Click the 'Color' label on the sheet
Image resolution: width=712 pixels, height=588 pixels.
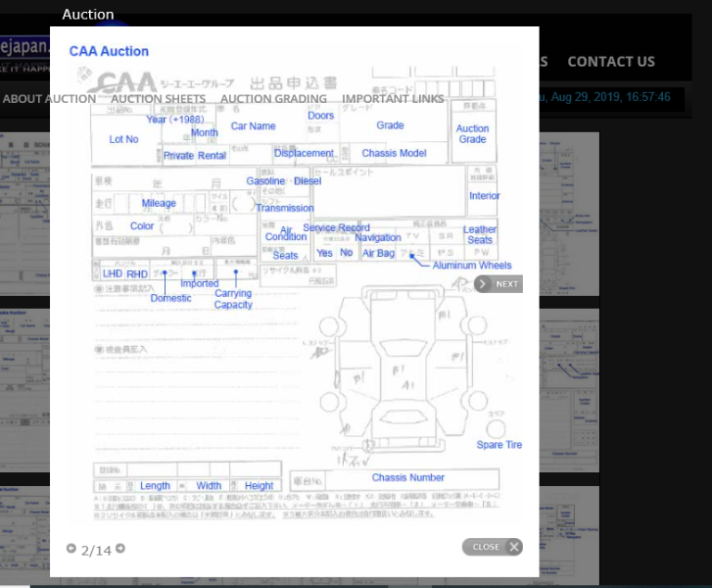(142, 226)
